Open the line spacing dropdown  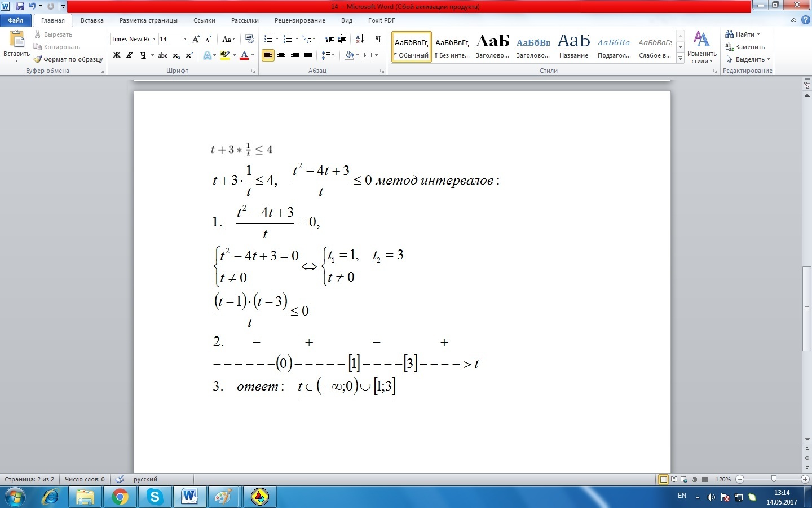[x=328, y=55]
